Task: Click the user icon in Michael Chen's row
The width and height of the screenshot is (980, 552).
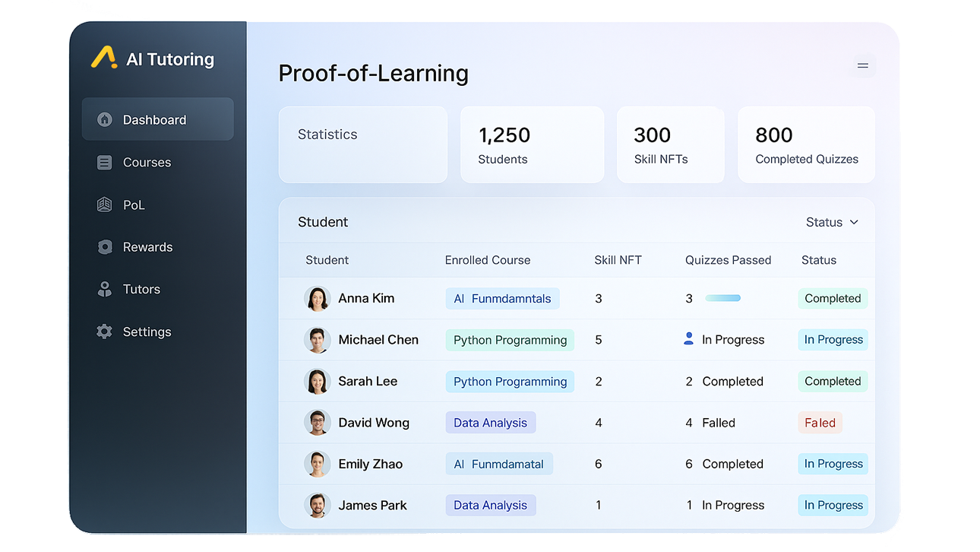Action: click(688, 339)
